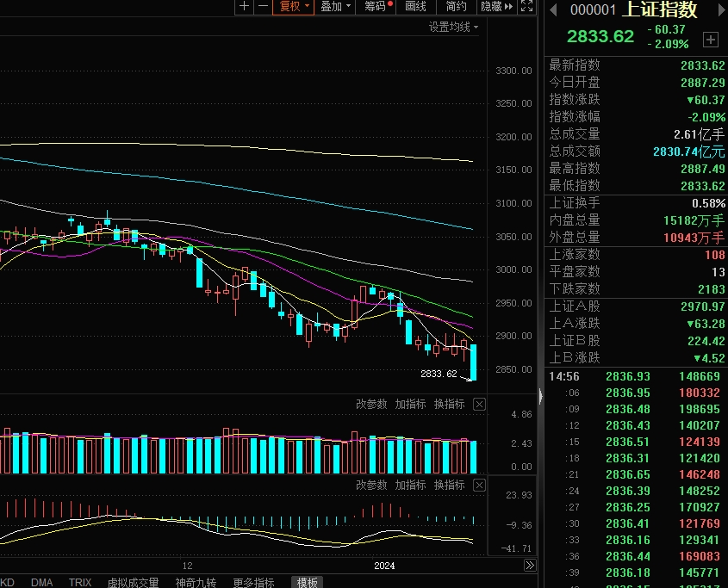This screenshot has width=728, height=588.
Task: Click 隐藏 to hide side panel
Action: click(496, 7)
